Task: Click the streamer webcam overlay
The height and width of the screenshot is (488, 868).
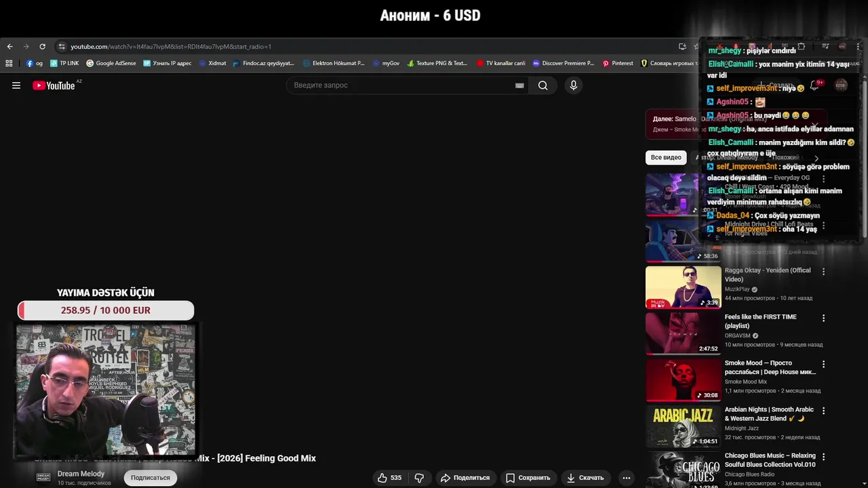Action: tap(106, 390)
